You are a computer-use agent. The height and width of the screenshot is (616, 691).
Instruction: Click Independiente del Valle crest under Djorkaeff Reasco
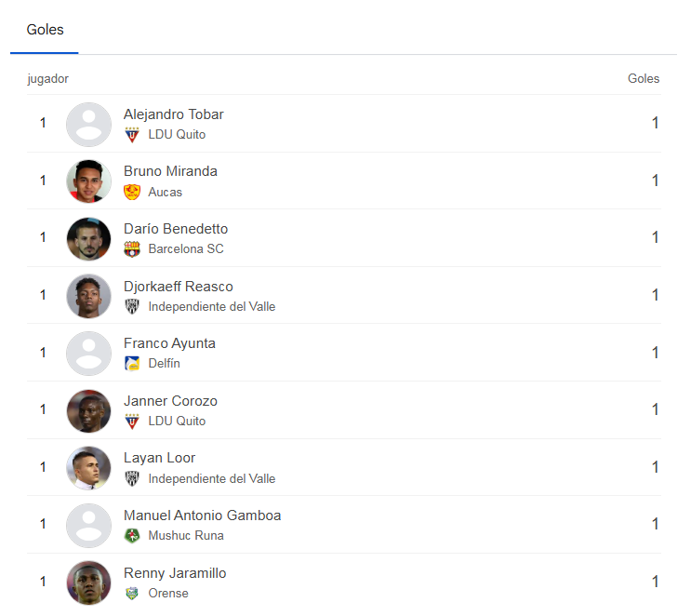(x=132, y=307)
